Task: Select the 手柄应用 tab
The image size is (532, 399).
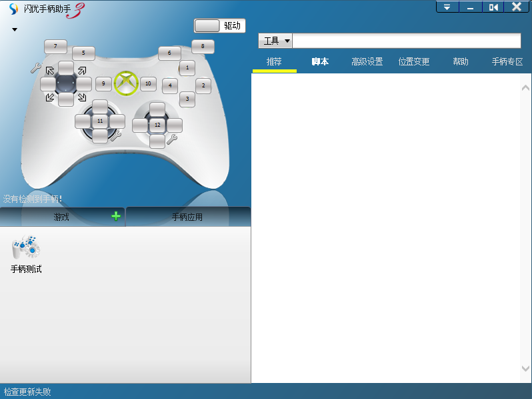Action: [x=187, y=217]
